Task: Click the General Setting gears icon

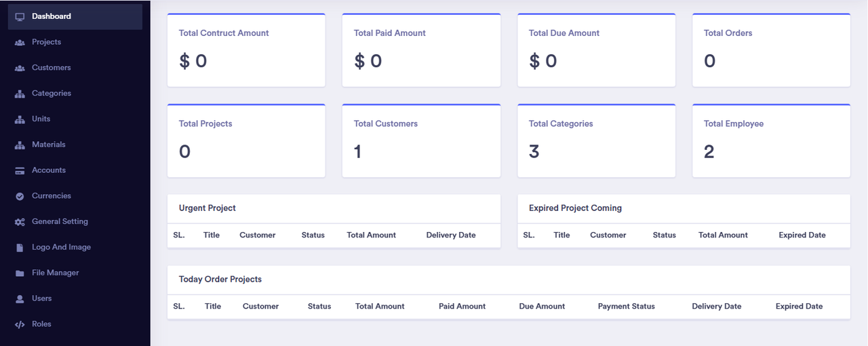Action: (20, 222)
